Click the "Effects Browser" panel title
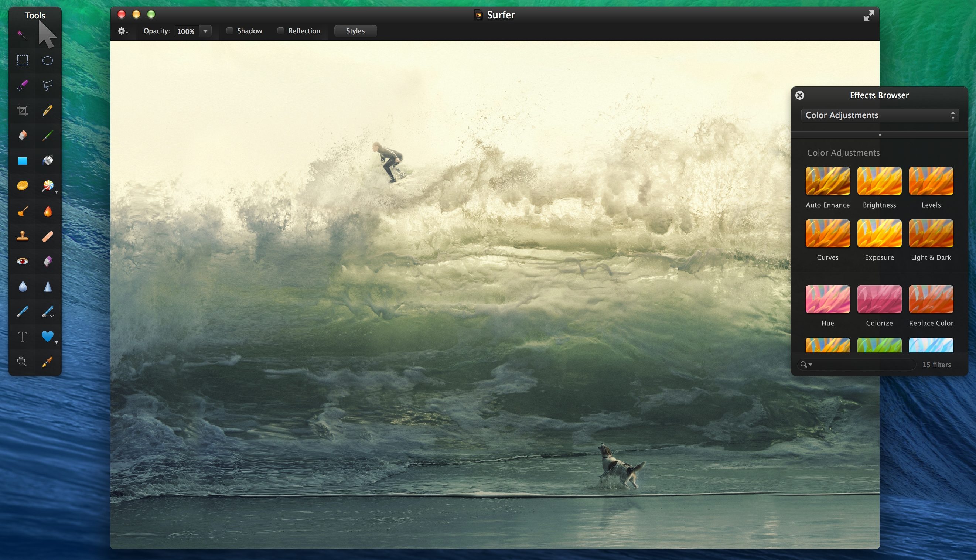Screen dimensions: 976x560 (879, 95)
